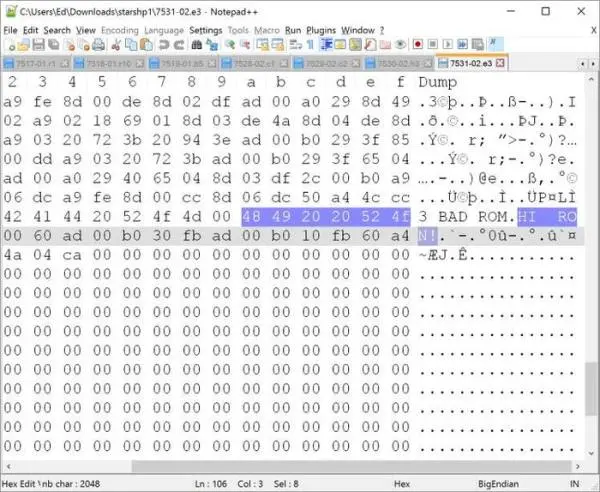Click the New file toolbar icon
This screenshot has height=492, width=600.
[x=10, y=45]
